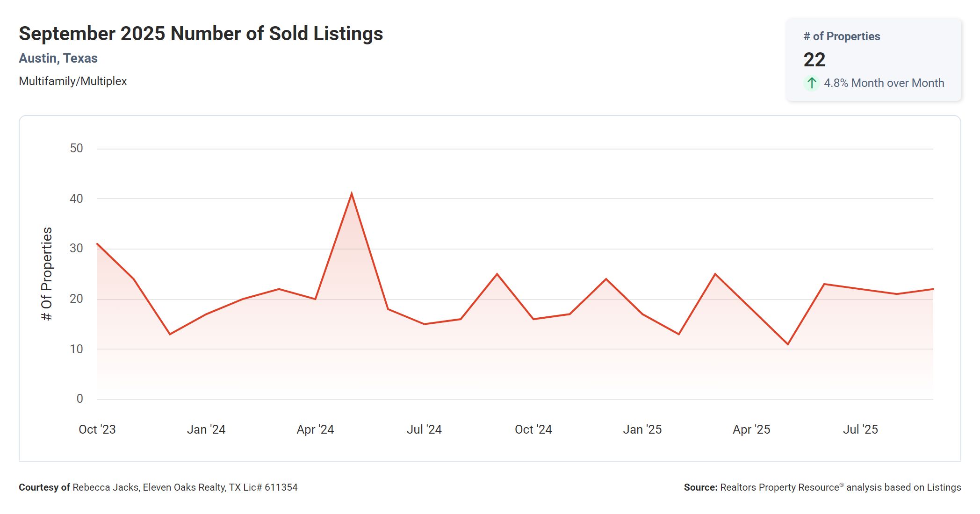Select the Apr '24 x-axis label
Screen dimensions: 980x514
[x=315, y=429]
